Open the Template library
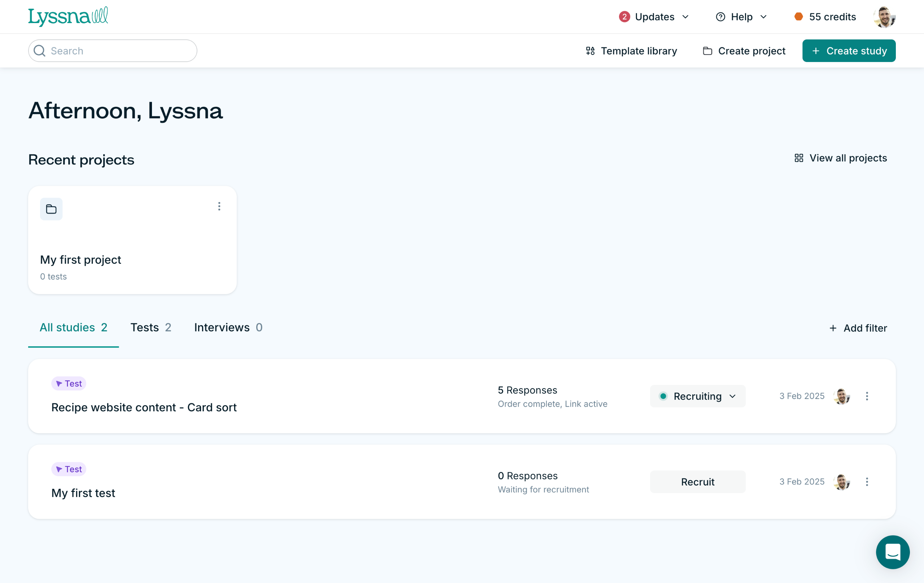 (x=631, y=51)
